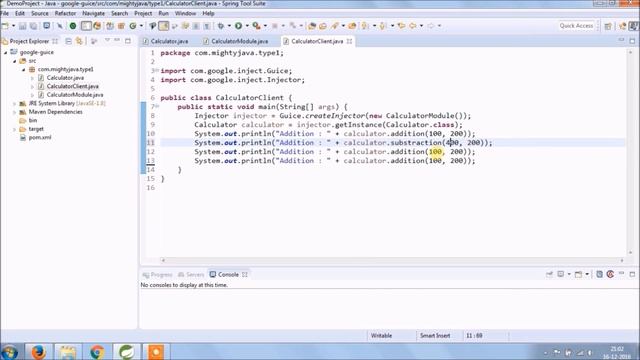This screenshot has height=360, width=640.
Task: Open dropdown next to New Java class icon
Action: (141, 26)
